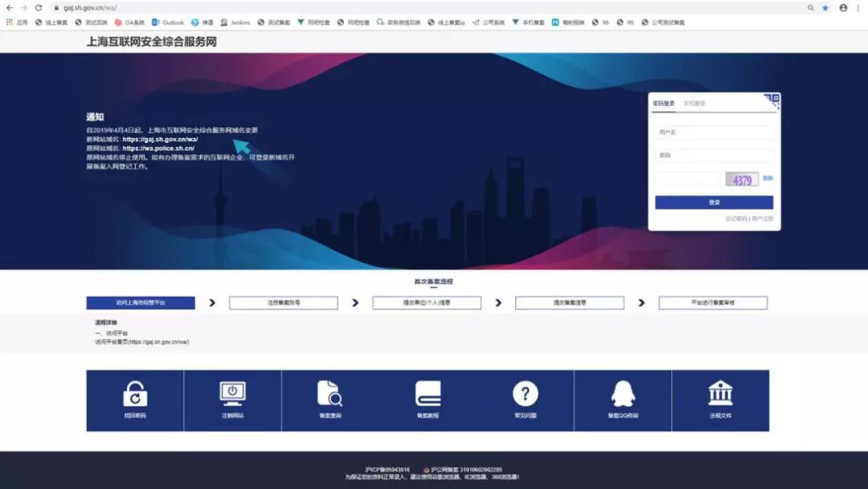868x489 pixels.
Task: Open the document magnifier search tile
Action: (330, 401)
